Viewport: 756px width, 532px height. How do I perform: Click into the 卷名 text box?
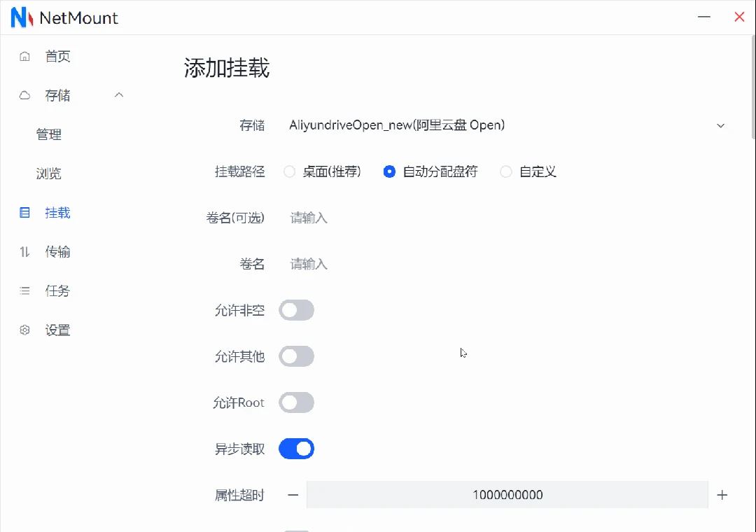point(506,265)
